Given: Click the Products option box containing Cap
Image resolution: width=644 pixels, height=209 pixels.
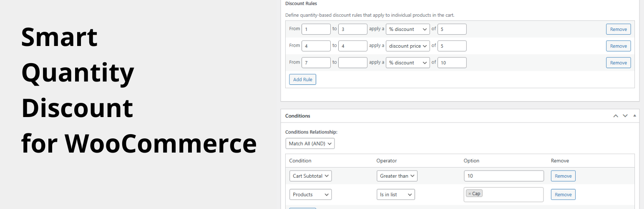Looking at the screenshot, I should tap(503, 194).
